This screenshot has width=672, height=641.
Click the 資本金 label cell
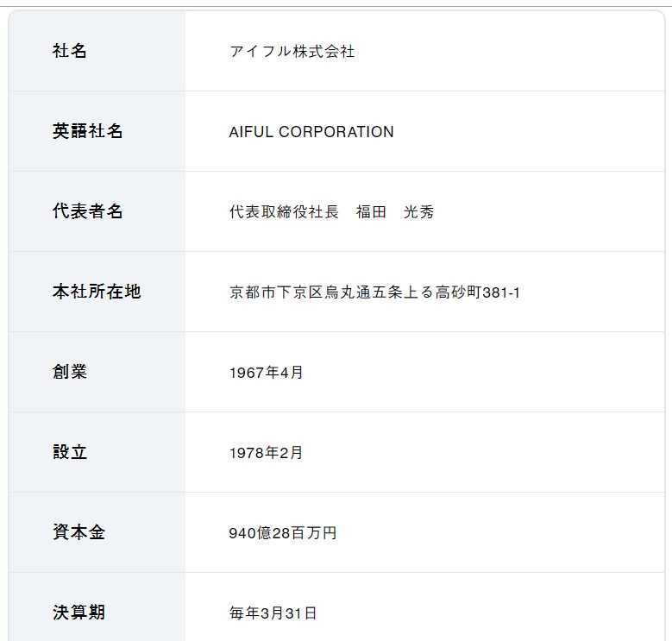97,532
